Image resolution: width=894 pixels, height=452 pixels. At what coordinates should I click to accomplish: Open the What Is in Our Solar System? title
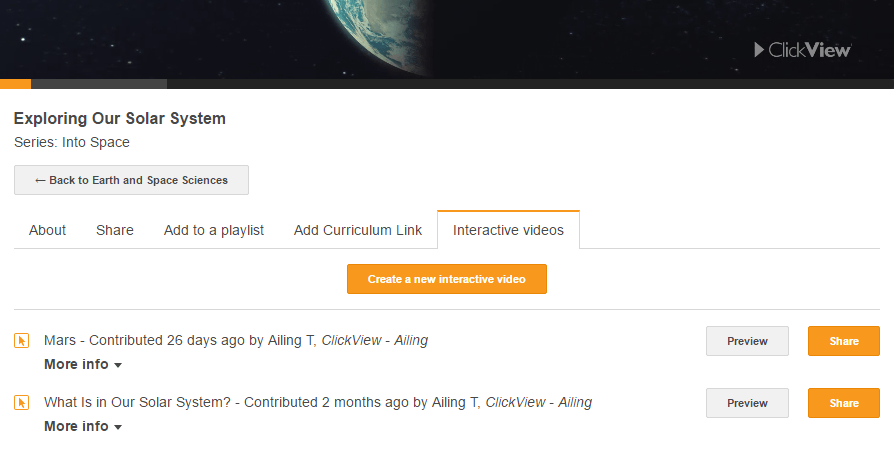coord(138,403)
